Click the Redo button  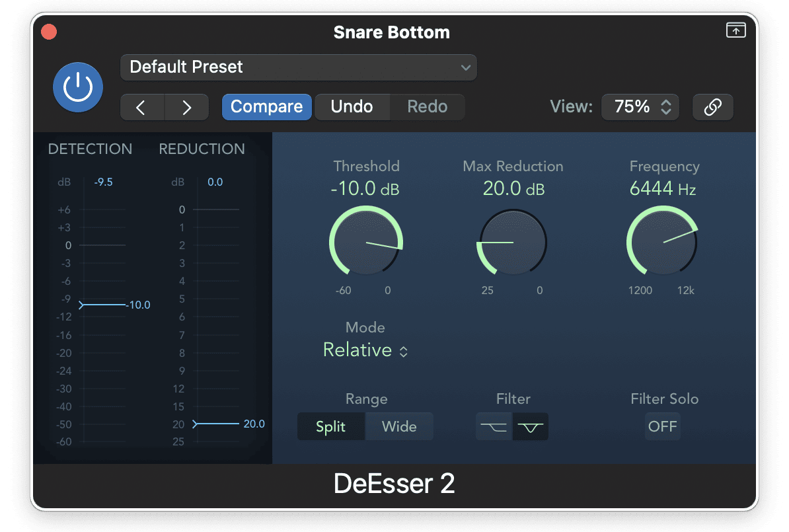tap(427, 106)
